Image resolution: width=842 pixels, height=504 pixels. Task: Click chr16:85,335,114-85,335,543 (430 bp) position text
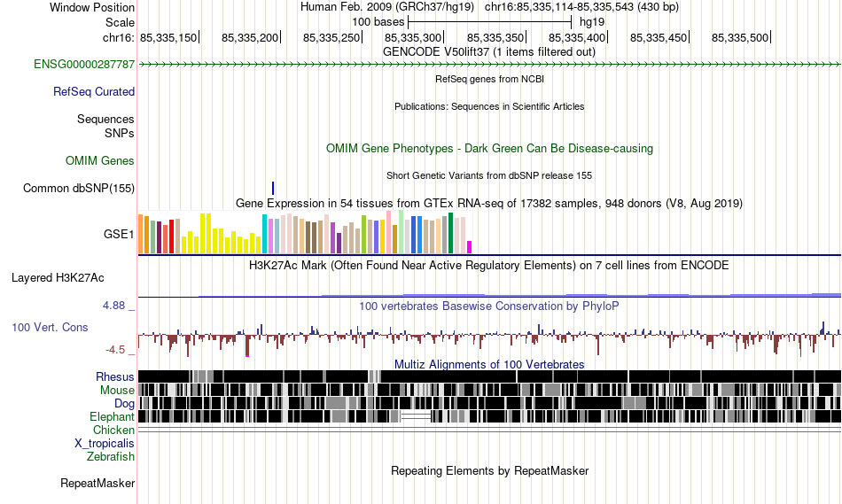click(581, 7)
